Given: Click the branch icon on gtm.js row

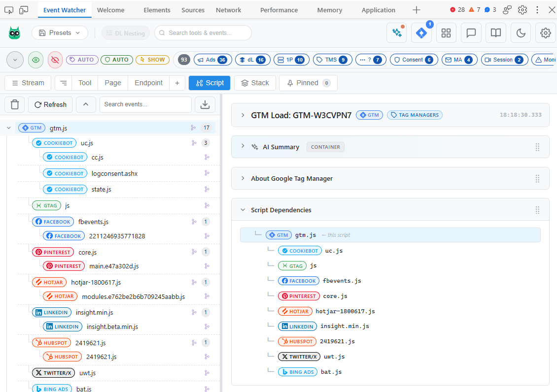Looking at the screenshot, I should click(193, 128).
